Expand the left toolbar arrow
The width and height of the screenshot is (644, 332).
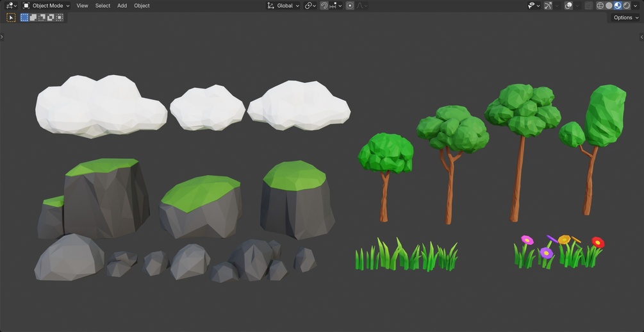click(x=2, y=37)
